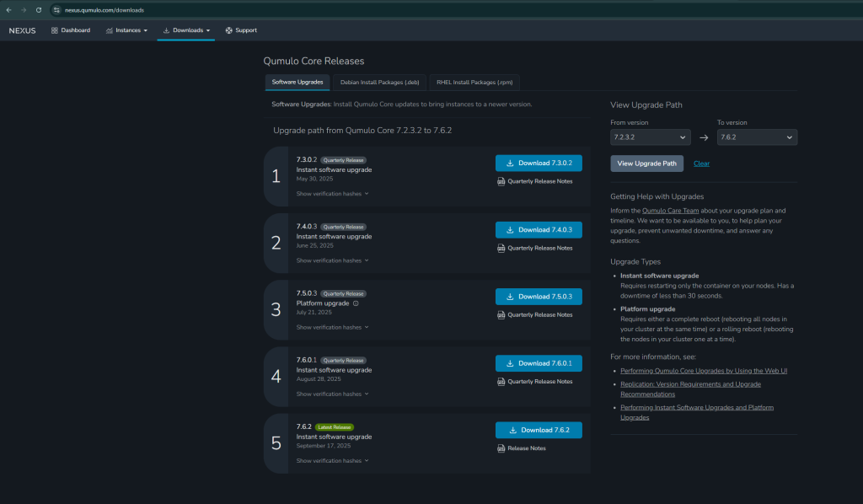863x504 pixels.
Task: Click the Platform upgrade info icon
Action: [356, 303]
